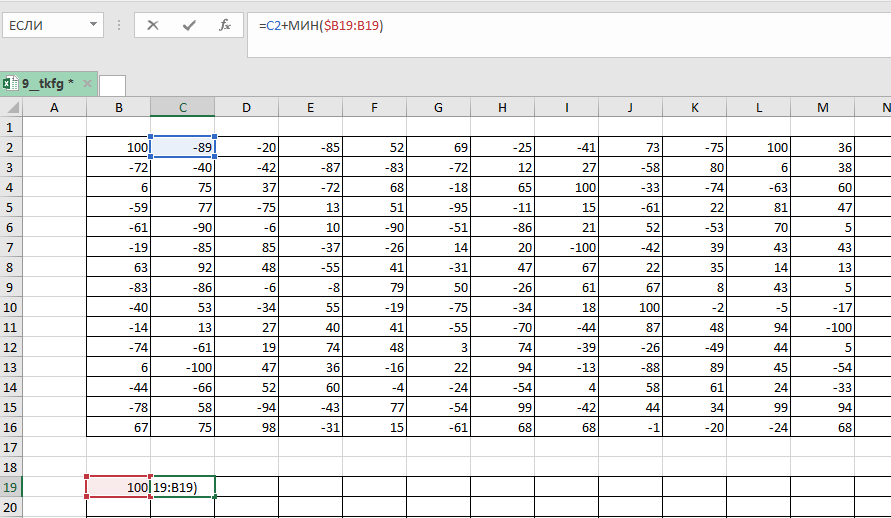Viewport: 891px width, 518px height.
Task: Click the blank box beside the workbook tab
Action: pyautogui.click(x=113, y=85)
